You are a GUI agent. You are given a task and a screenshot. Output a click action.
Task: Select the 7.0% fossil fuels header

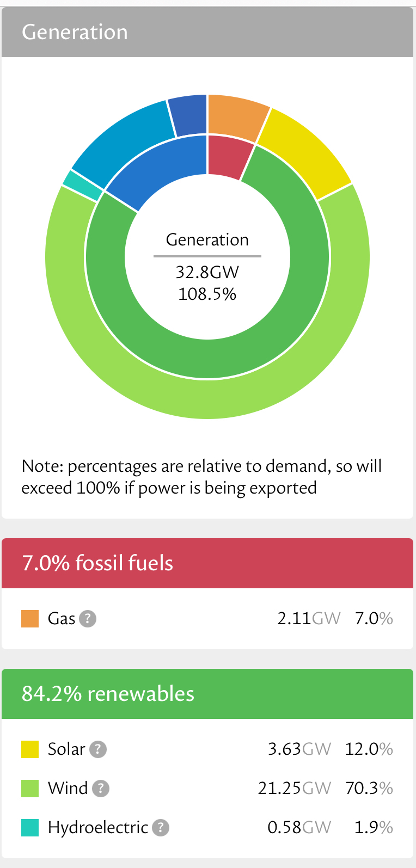pos(207,563)
